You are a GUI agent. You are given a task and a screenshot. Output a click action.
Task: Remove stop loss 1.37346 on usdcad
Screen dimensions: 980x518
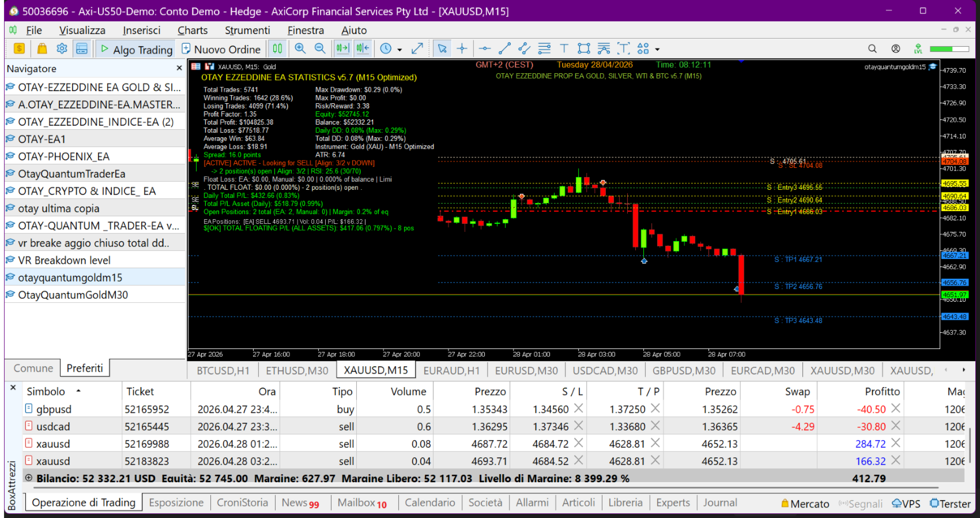click(579, 426)
